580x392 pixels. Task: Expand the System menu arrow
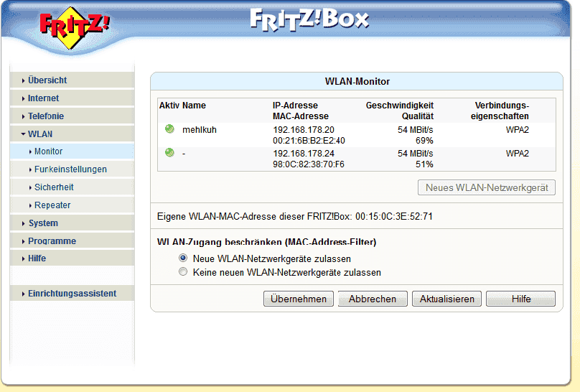tap(23, 223)
